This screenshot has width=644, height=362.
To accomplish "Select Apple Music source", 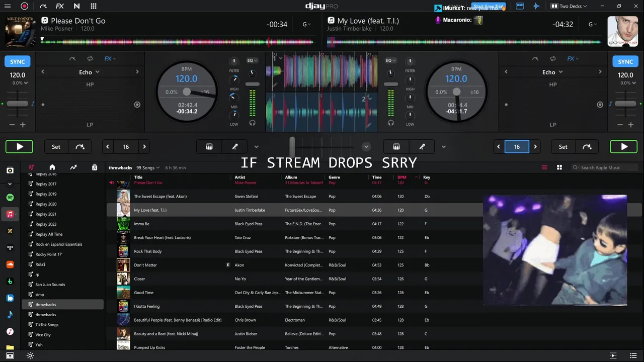I will pos(10,214).
